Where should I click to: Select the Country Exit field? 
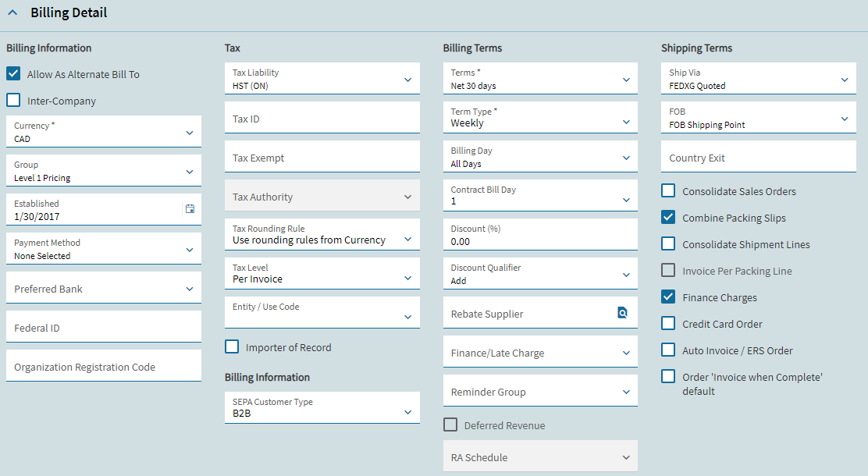pos(758,158)
